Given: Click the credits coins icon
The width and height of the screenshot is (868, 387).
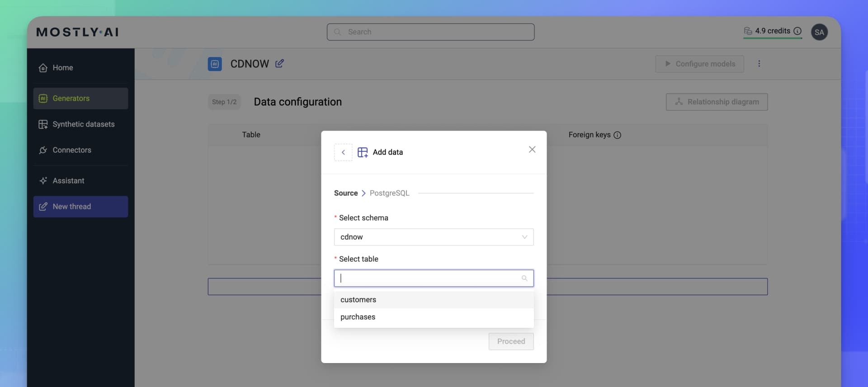Looking at the screenshot, I should pos(748,31).
